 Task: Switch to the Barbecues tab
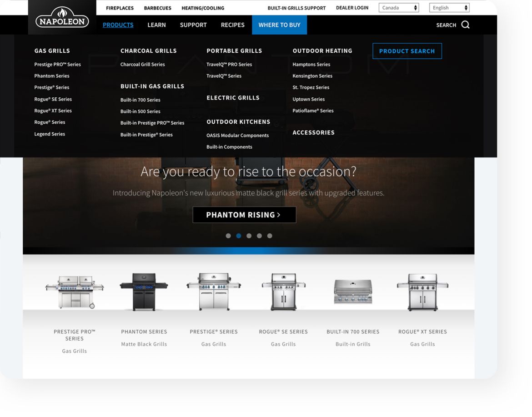(157, 8)
